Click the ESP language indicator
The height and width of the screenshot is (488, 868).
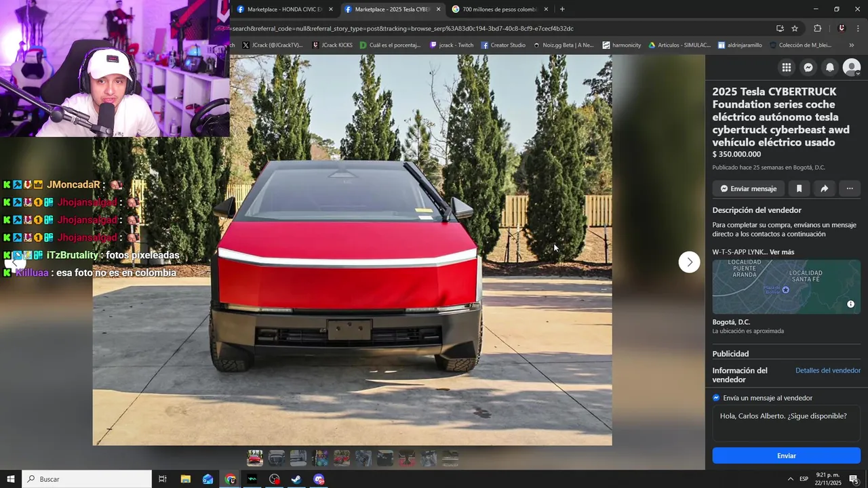(804, 479)
